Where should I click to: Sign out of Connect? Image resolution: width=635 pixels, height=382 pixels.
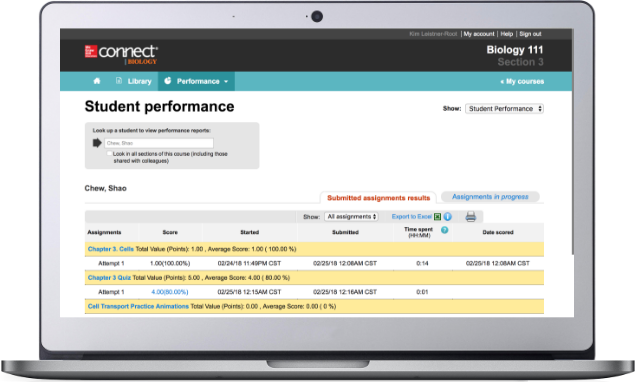pos(530,34)
